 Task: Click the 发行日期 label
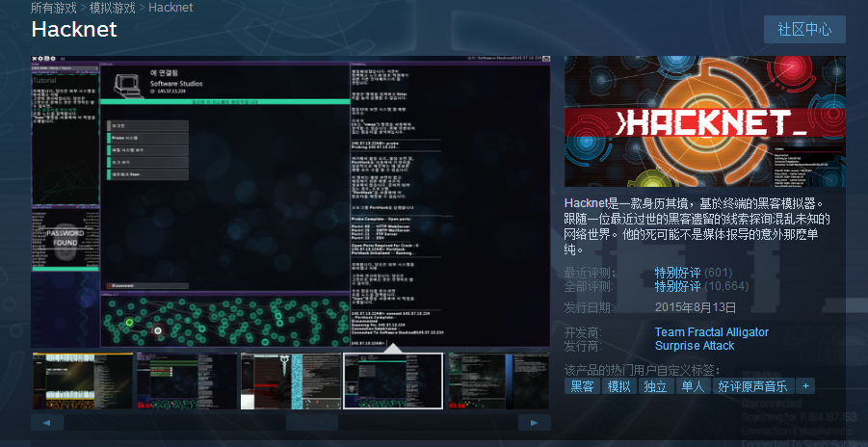point(590,307)
